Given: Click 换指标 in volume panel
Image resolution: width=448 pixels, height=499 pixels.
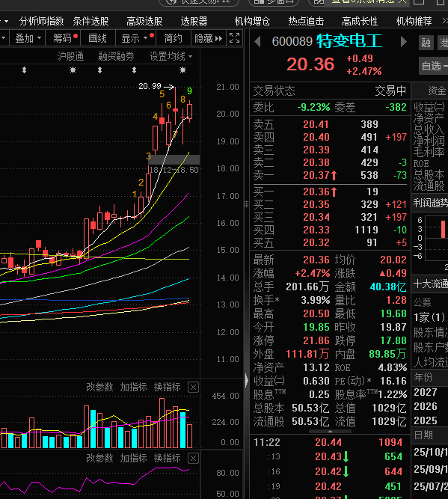Looking at the screenshot, I should click(167, 388).
